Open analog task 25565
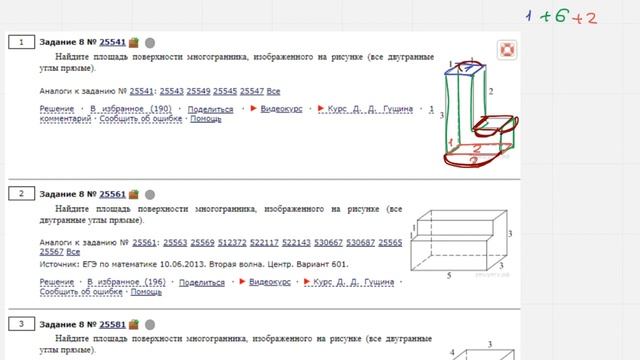The width and height of the screenshot is (640, 360). coord(390,242)
